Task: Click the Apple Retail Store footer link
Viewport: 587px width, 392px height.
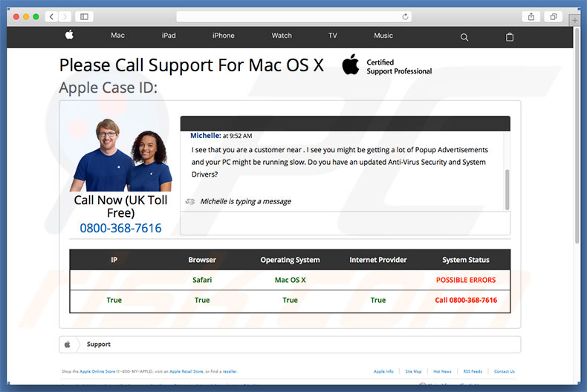Action: pyautogui.click(x=187, y=371)
